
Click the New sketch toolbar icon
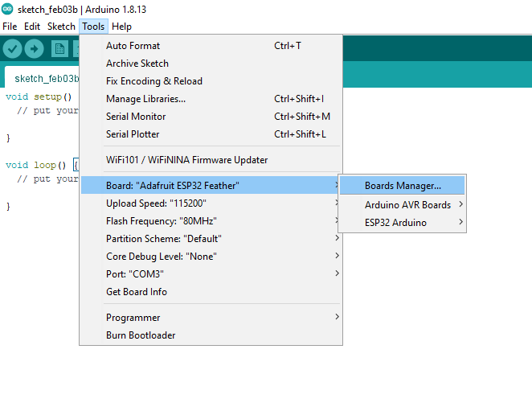click(59, 49)
